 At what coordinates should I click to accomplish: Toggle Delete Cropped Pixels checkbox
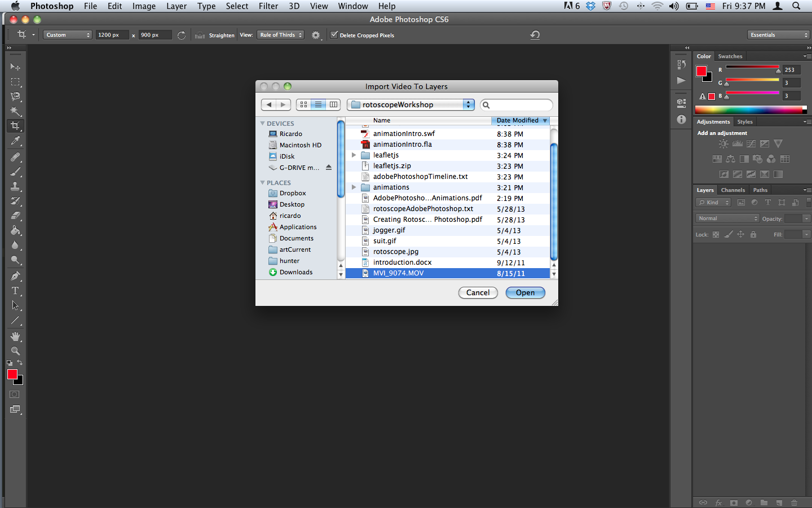334,35
